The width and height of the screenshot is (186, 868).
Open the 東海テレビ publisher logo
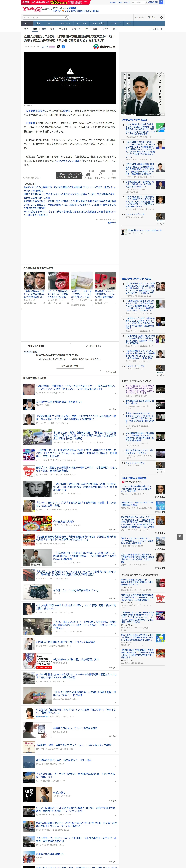[x=105, y=47]
